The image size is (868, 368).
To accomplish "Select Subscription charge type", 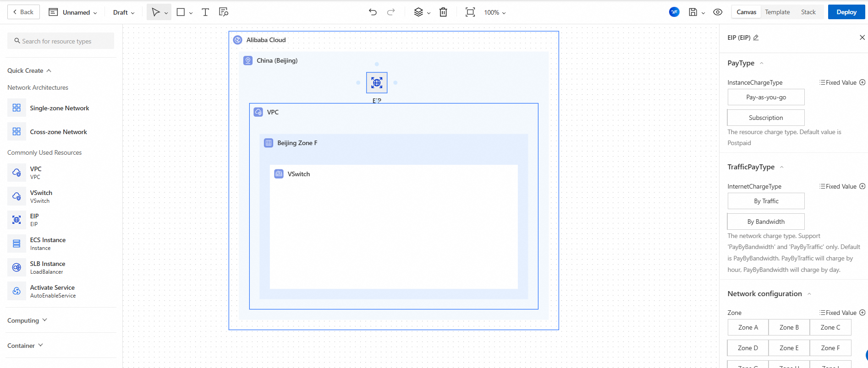I will pos(766,118).
